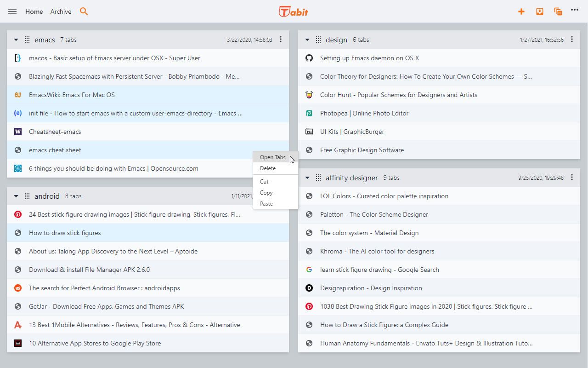Collapse the design tab group
The width and height of the screenshot is (588, 368).
pyautogui.click(x=307, y=40)
